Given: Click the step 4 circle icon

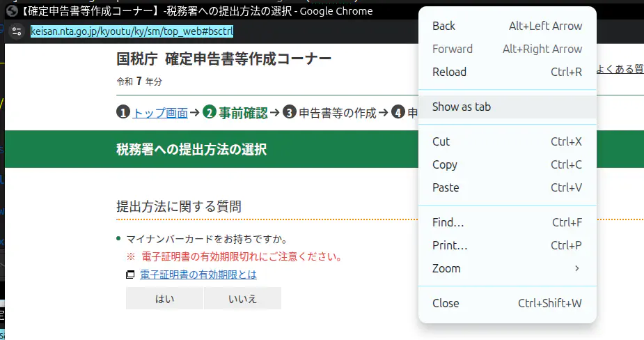Looking at the screenshot, I should (398, 113).
